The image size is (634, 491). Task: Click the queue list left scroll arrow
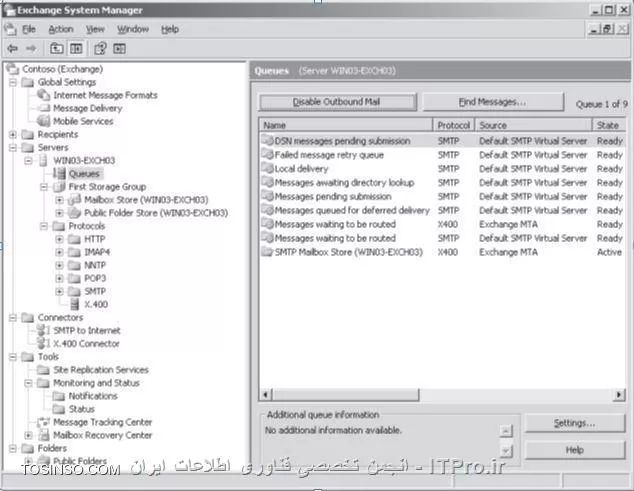point(266,394)
